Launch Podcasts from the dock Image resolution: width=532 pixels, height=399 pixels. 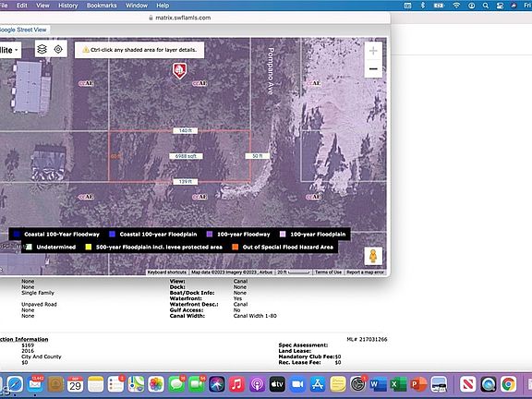click(257, 384)
